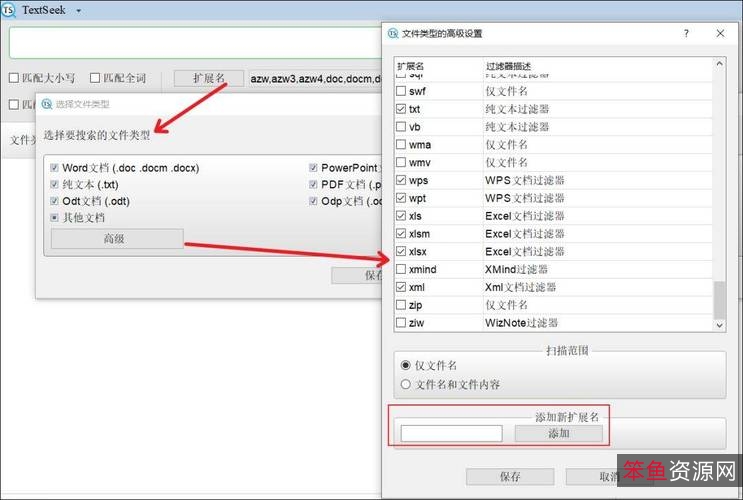Viewport: 743px width, 500px height.
Task: Click the help question mark in advanced settings dialog
Action: coord(686,33)
